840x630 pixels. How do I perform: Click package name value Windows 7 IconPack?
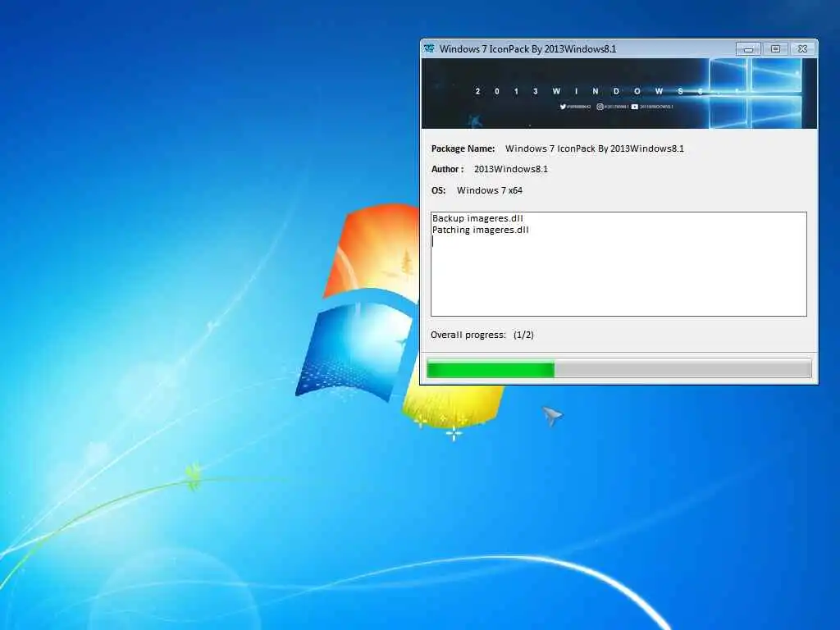595,148
